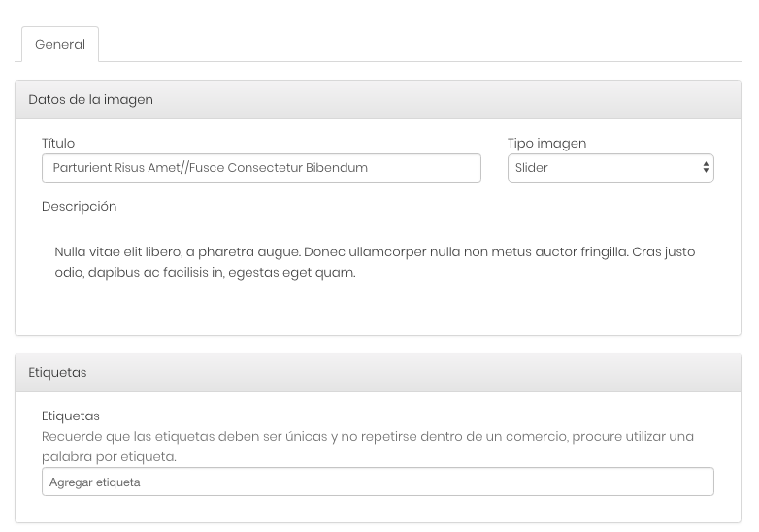Click inside the Descripción text area

[378, 269]
